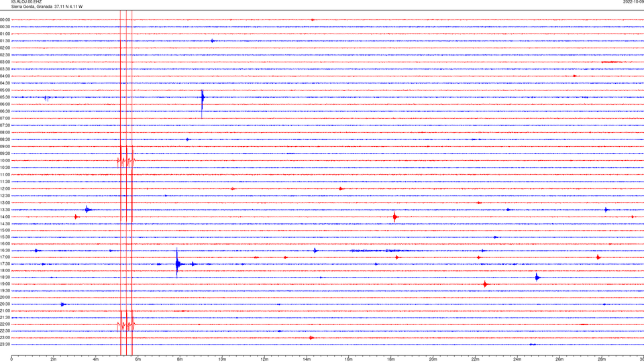
Task: Click the coordinates 37.11 N 4.11 W
Action: tap(68, 7)
